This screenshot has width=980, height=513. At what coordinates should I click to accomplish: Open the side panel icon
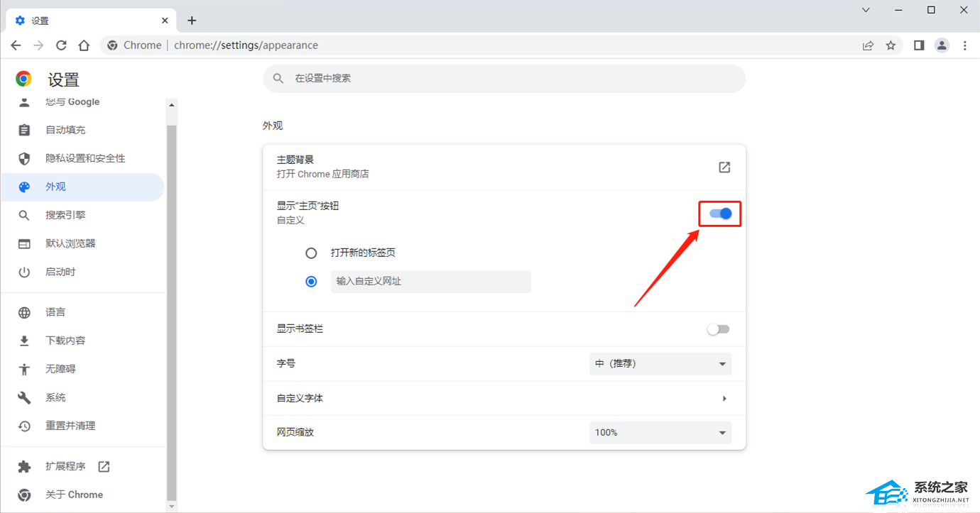coord(919,45)
